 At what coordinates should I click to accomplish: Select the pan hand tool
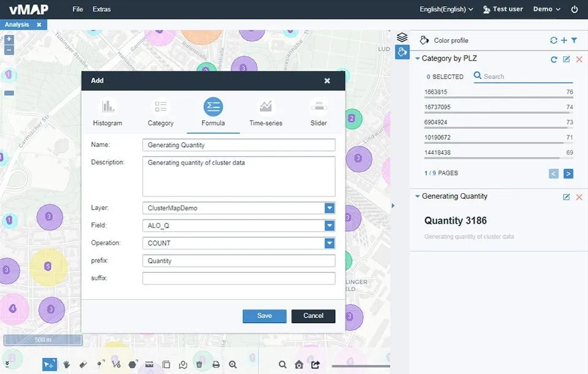(x=67, y=364)
